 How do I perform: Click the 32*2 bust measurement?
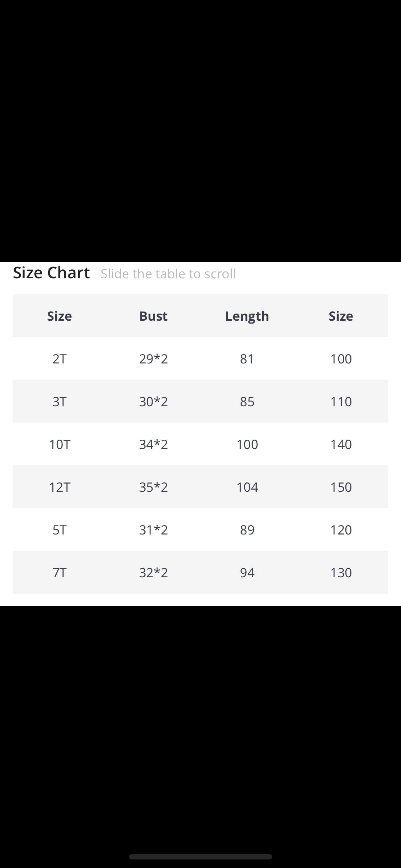(x=153, y=573)
